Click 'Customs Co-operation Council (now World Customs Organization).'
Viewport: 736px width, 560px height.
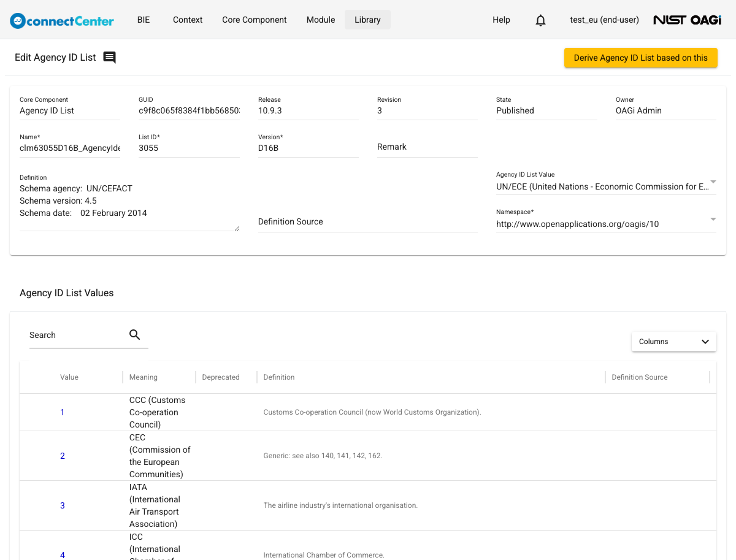click(372, 412)
